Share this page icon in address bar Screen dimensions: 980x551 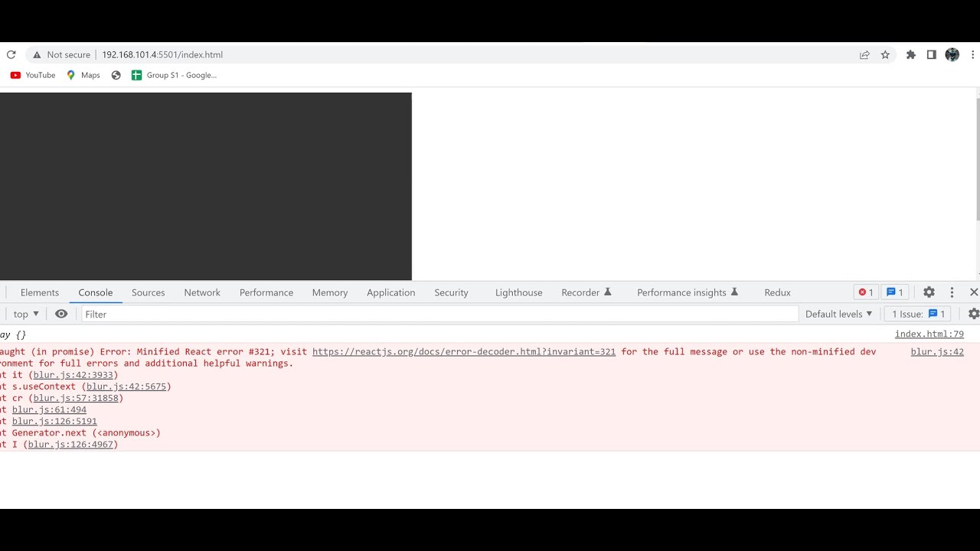[864, 55]
